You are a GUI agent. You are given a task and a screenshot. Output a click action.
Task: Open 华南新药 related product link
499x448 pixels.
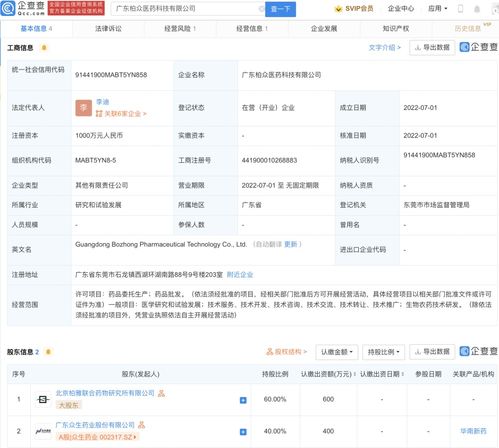(x=473, y=431)
